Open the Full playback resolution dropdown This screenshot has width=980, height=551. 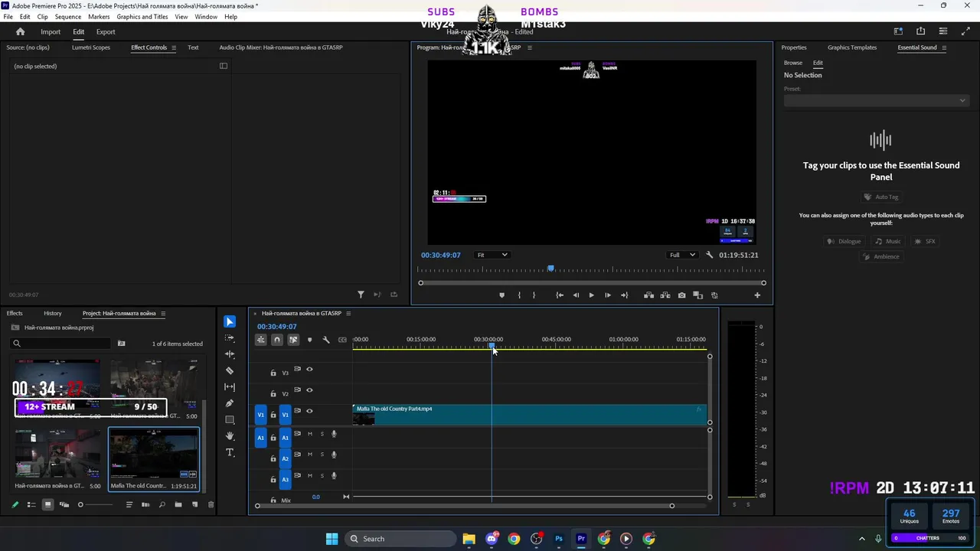682,255
